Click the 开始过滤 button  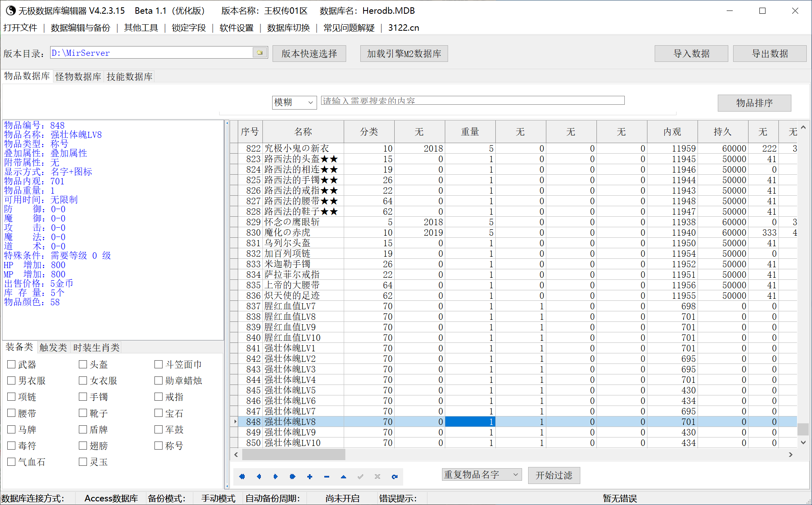pyautogui.click(x=554, y=475)
